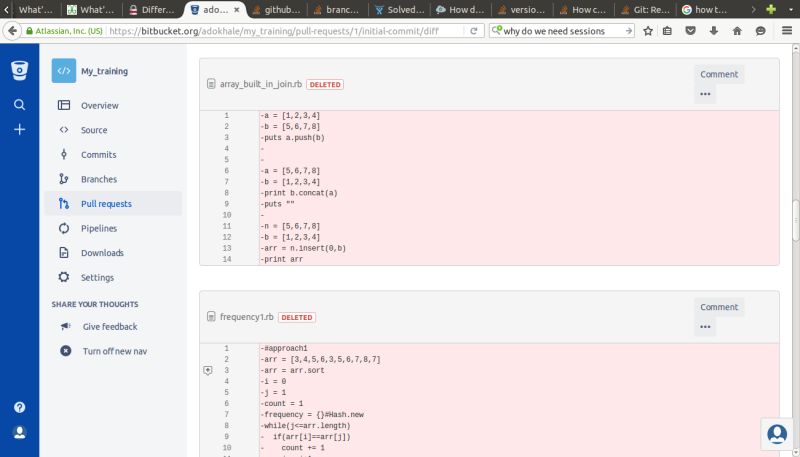This screenshot has height=457, width=800.
Task: Switch to the 'versio...' tab
Action: tap(522, 9)
